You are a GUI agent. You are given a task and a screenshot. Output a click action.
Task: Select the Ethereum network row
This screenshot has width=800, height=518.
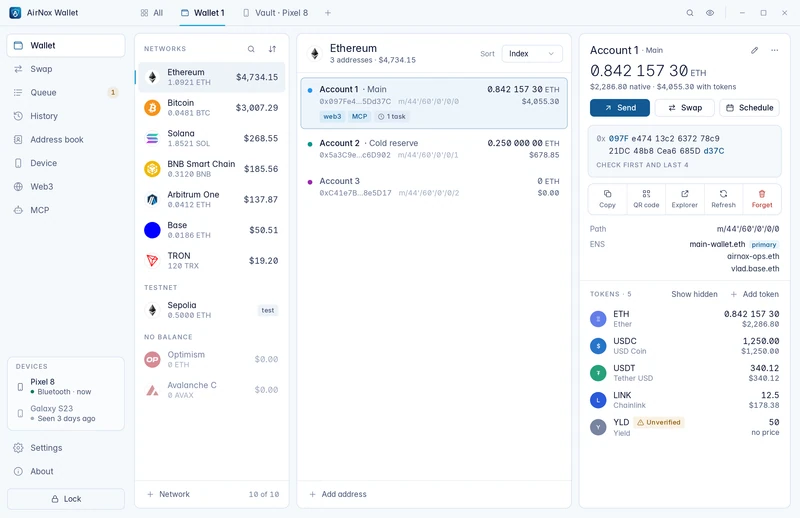(211, 77)
